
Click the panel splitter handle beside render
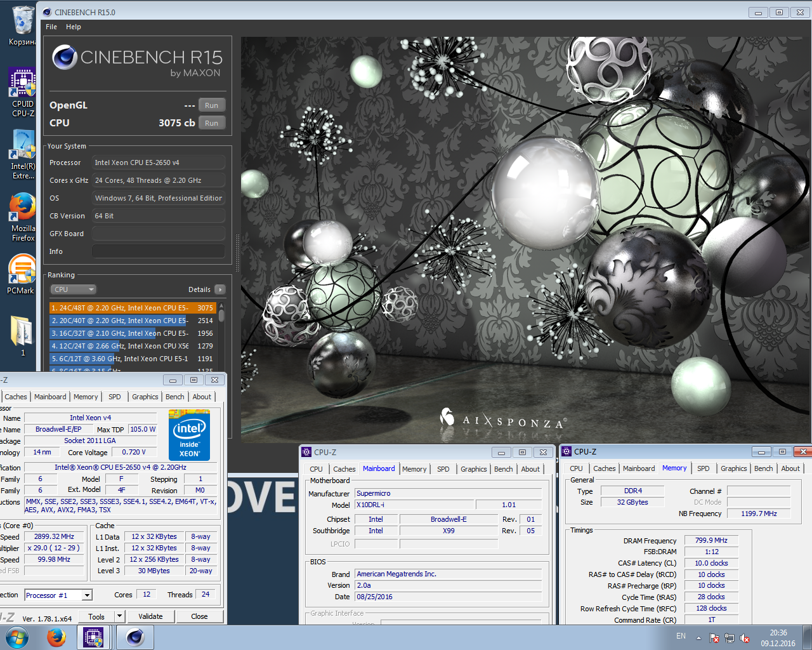click(x=238, y=253)
